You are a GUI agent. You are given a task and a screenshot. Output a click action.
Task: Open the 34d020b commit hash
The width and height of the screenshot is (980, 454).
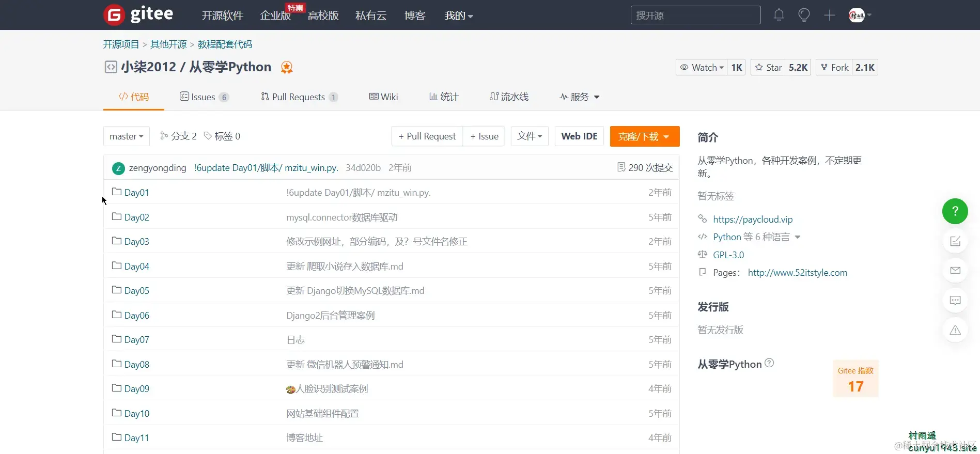tap(363, 168)
